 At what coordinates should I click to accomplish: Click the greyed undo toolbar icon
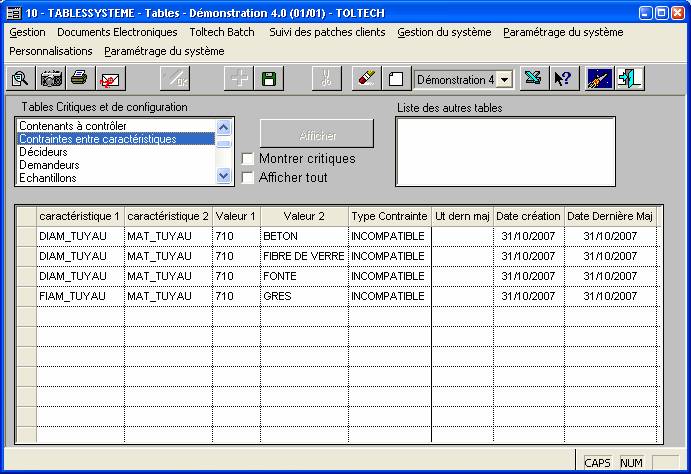coord(327,79)
